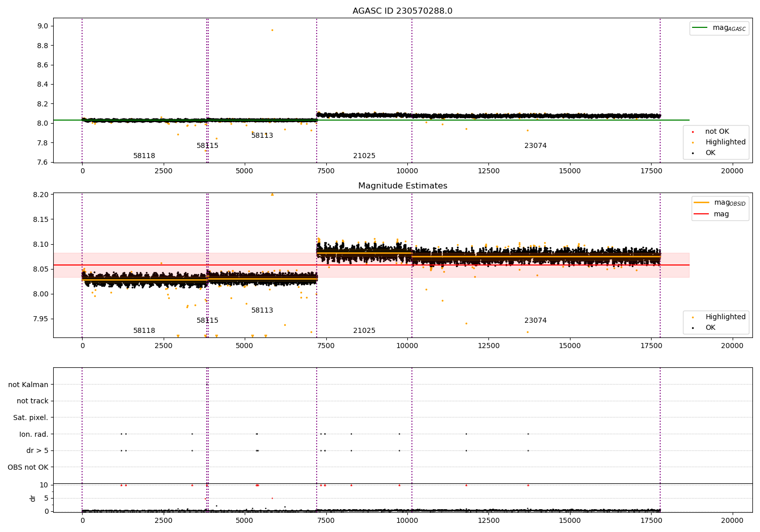Click label 58118 in the AGASC ID plot
This screenshot has width=760, height=532.
[x=144, y=156]
